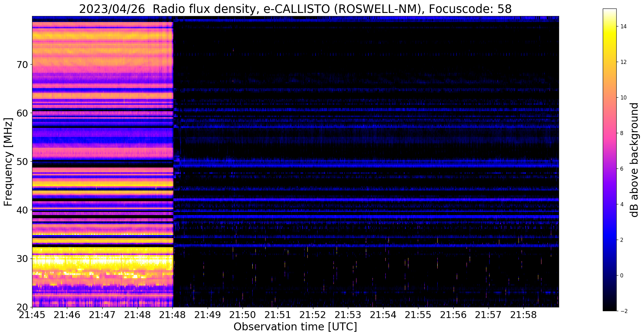644x336 pixels.
Task: Click the plot title mentioning e-CALLISTO ROSWELL-NM
Action: pos(295,9)
